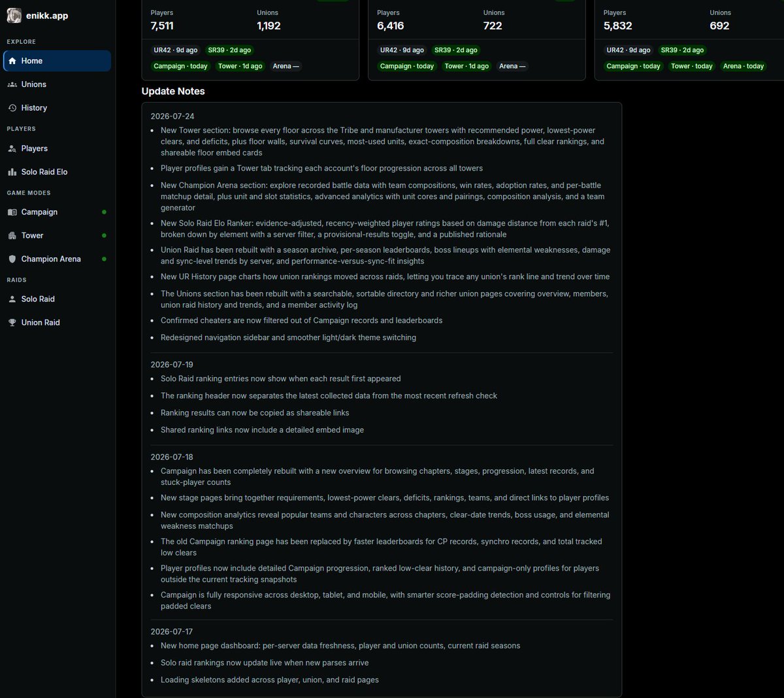This screenshot has width=784, height=698.
Task: Select Tower in the sidebar
Action: 57,235
